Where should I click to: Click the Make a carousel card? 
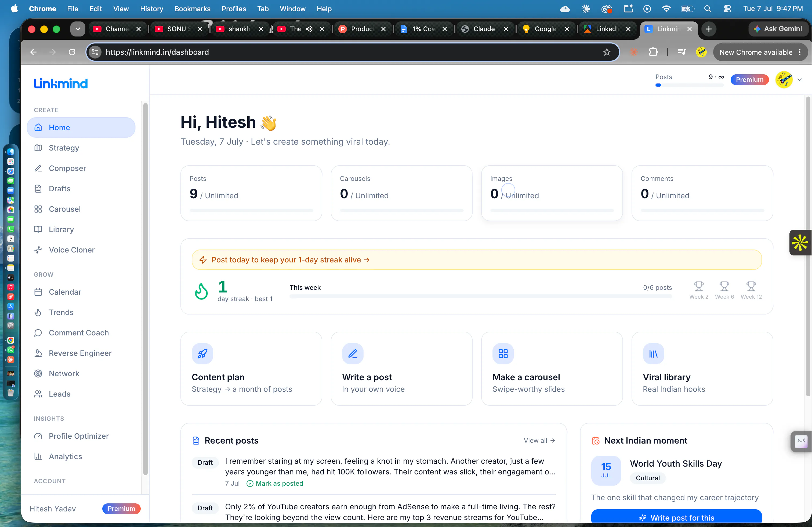click(x=552, y=369)
